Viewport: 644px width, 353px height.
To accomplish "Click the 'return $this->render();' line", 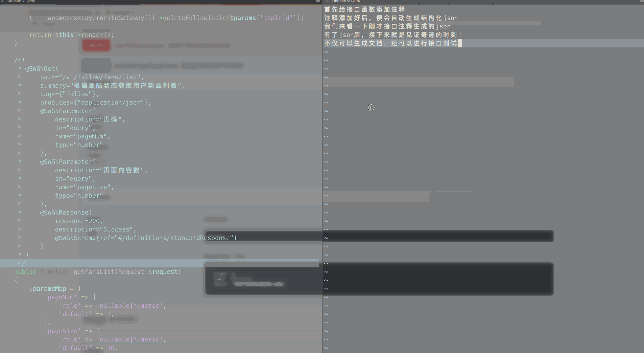I will [72, 35].
